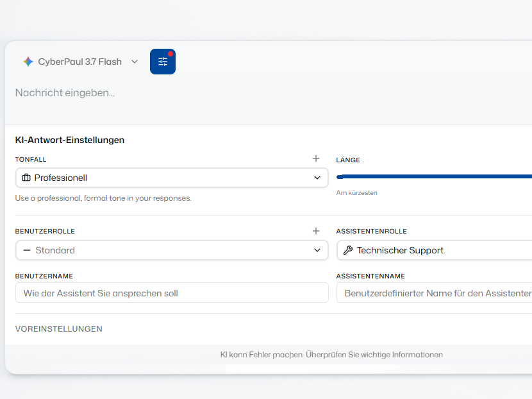This screenshot has height=399, width=532.
Task: Focus the Benutzername input field
Action: (172, 293)
